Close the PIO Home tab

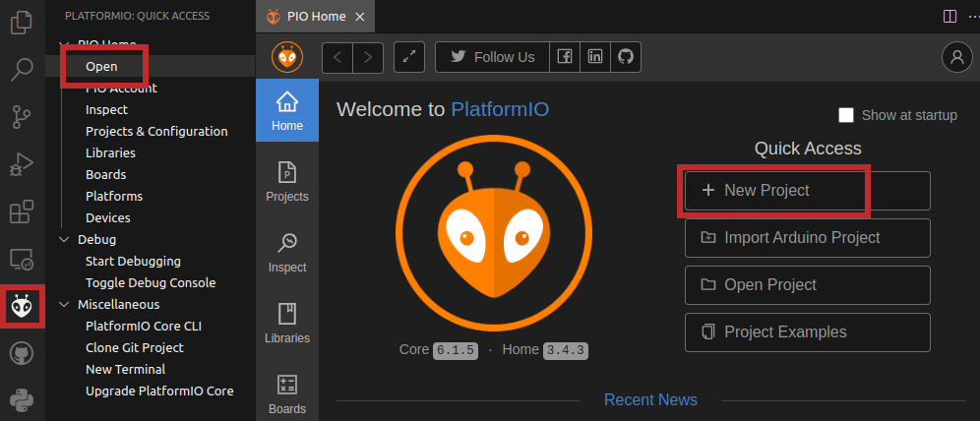coord(359,17)
